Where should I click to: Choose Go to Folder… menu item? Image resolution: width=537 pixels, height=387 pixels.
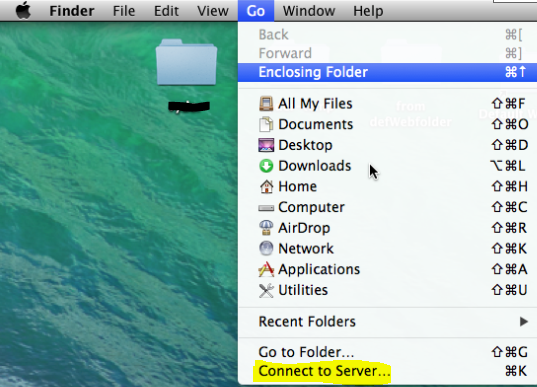387,352
